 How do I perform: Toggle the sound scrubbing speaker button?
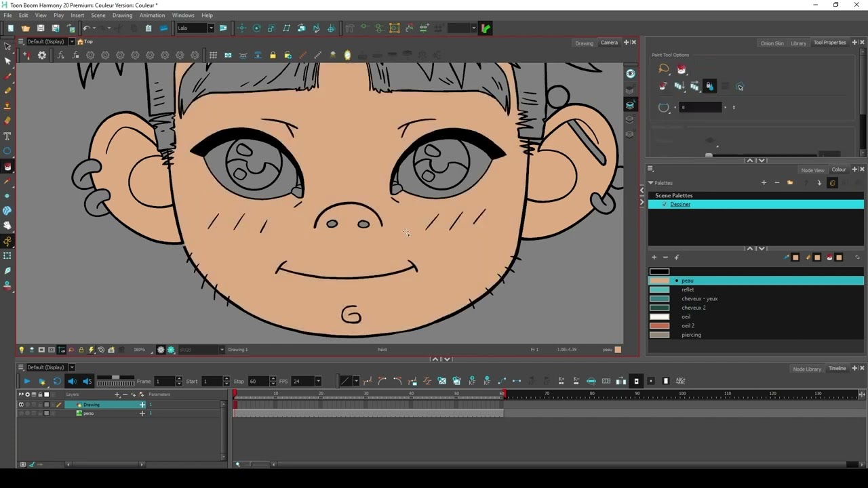tap(87, 381)
